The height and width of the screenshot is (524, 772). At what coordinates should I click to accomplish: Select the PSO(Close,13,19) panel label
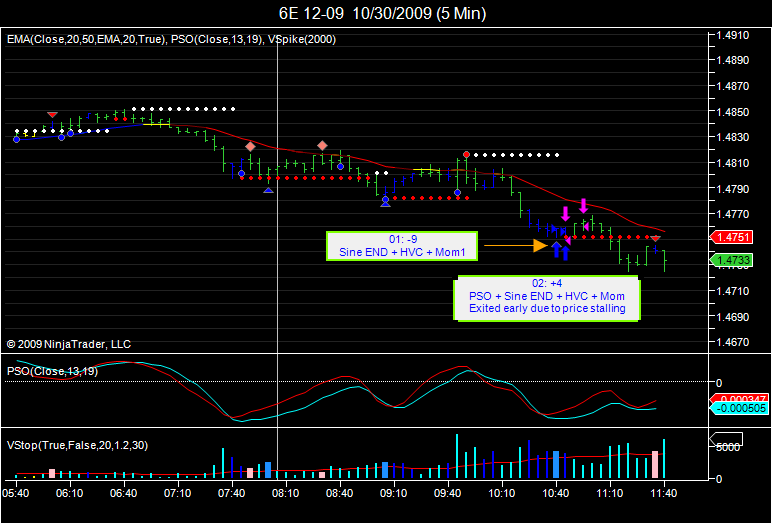click(52, 371)
